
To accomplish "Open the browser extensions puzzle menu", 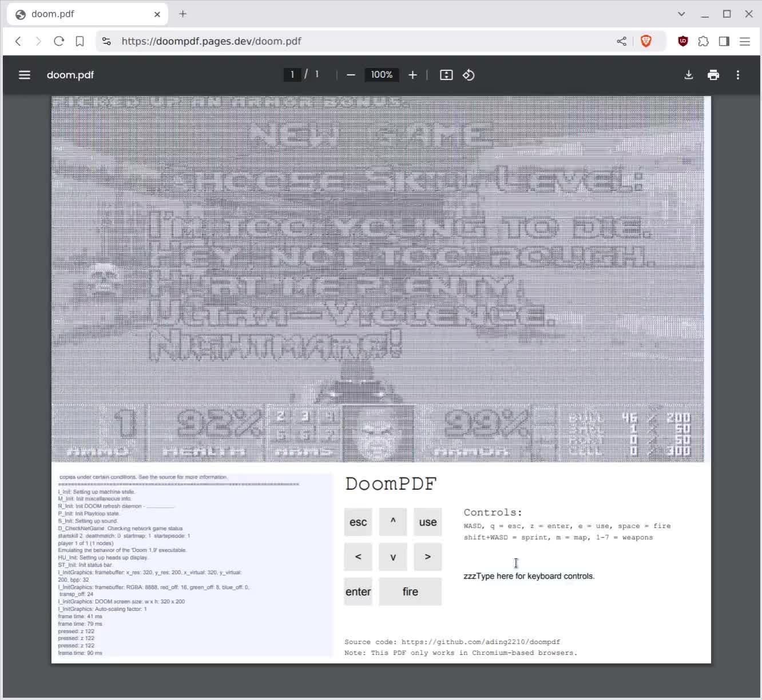I will coord(703,41).
